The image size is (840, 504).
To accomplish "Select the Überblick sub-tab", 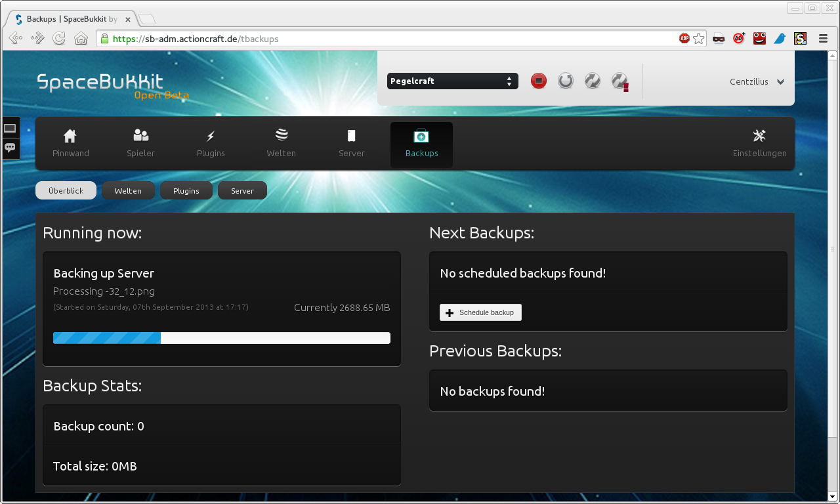I will (x=66, y=191).
